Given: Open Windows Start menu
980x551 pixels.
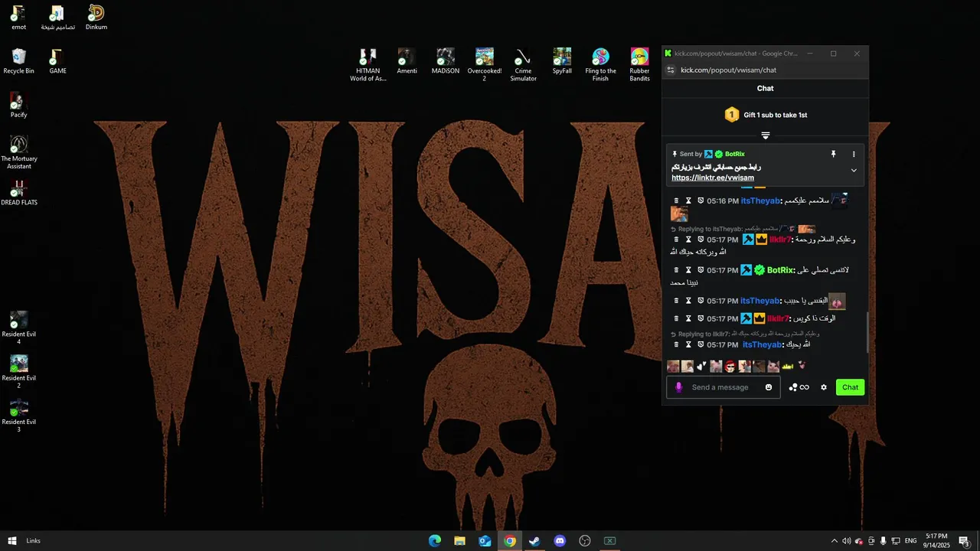Looking at the screenshot, I should (x=11, y=541).
